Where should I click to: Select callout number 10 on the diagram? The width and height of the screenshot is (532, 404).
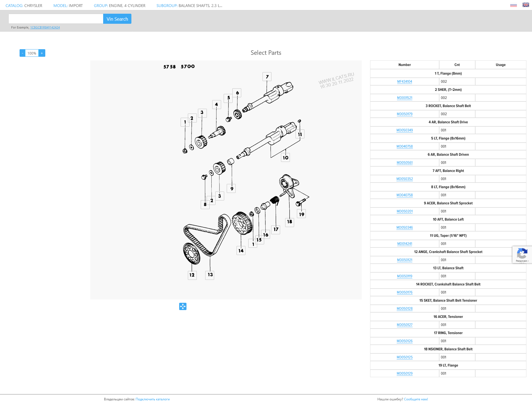click(285, 157)
